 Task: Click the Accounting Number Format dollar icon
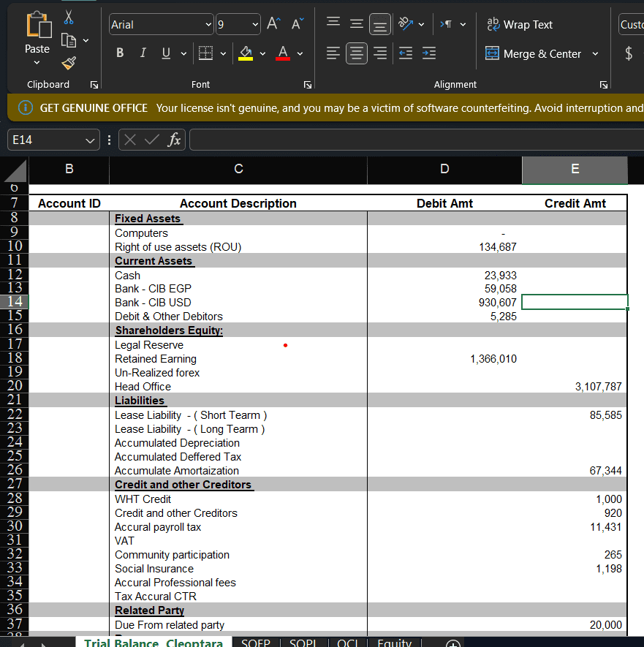click(x=629, y=53)
